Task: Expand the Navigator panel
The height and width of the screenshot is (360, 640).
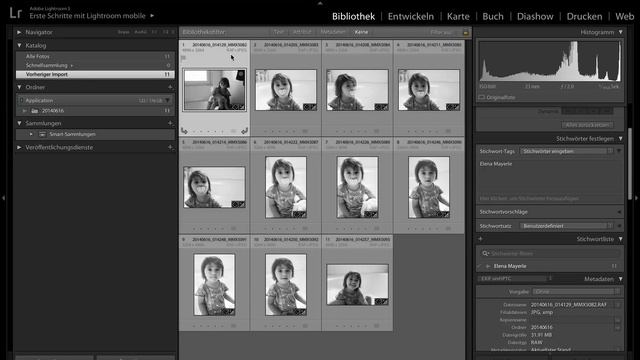Action: pos(19,32)
